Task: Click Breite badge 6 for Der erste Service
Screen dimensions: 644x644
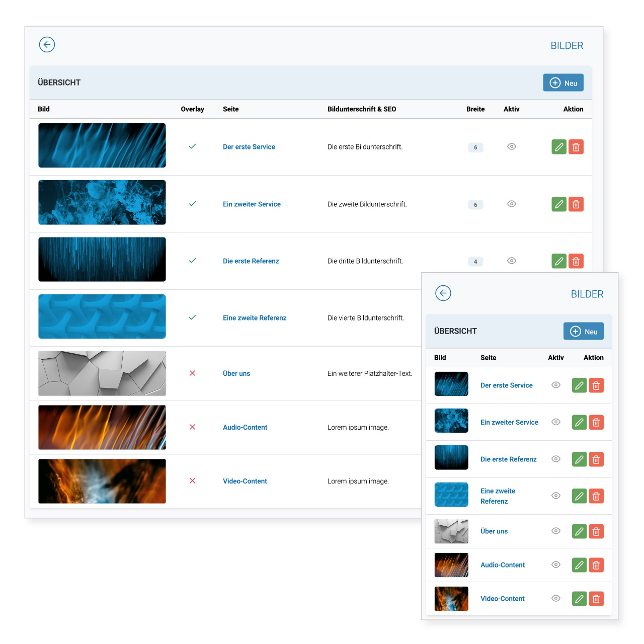Action: tap(475, 147)
